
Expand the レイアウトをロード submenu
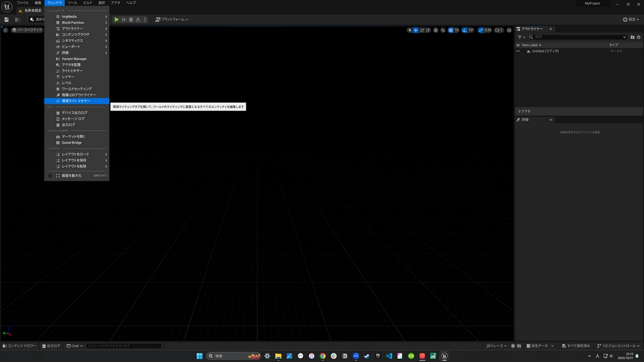coord(77,154)
